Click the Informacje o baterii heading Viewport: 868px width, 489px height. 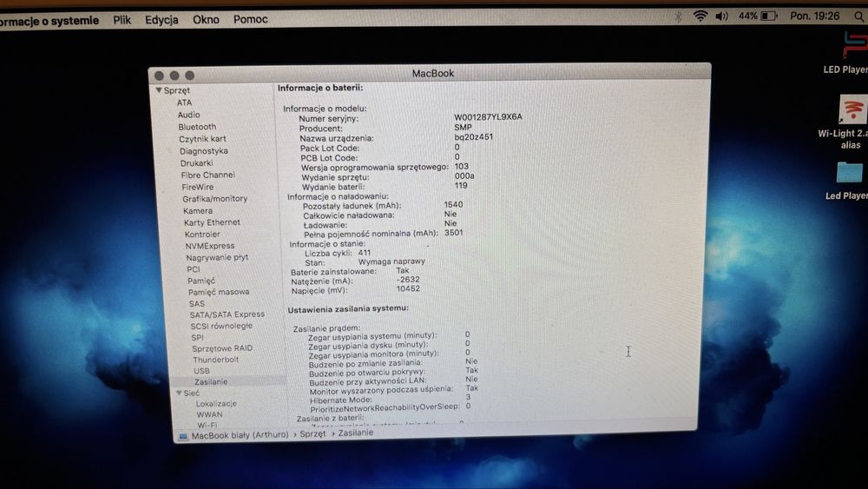(320, 88)
